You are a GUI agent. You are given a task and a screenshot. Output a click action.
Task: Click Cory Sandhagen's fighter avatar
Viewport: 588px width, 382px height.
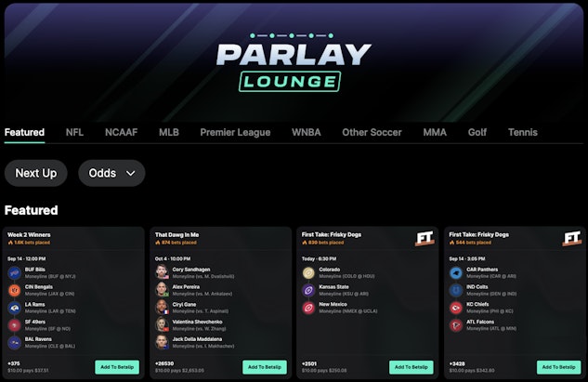coord(162,272)
